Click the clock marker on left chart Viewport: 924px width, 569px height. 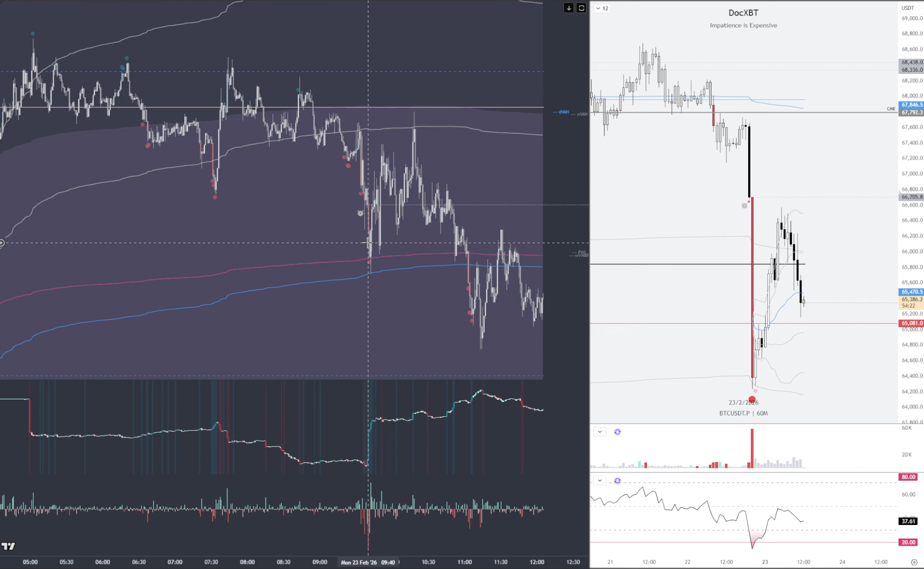pyautogui.click(x=360, y=213)
